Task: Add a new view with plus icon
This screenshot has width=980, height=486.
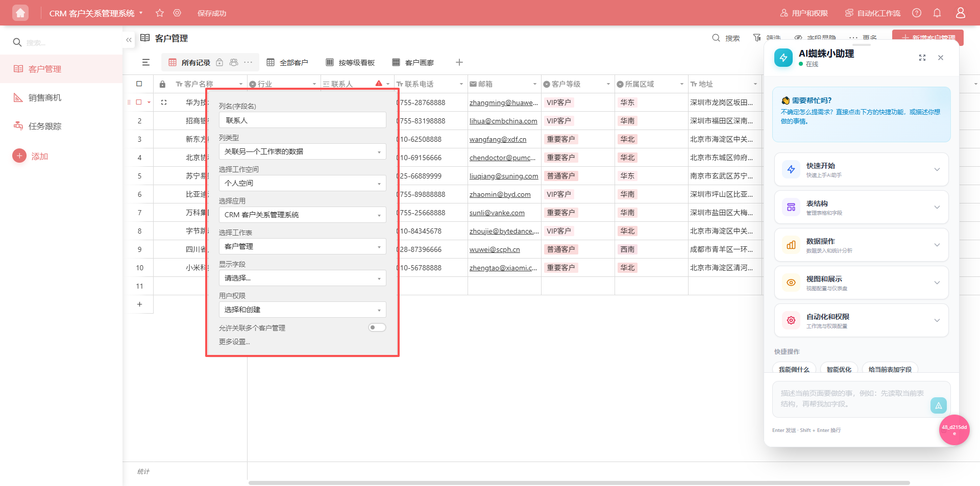Action: point(459,62)
